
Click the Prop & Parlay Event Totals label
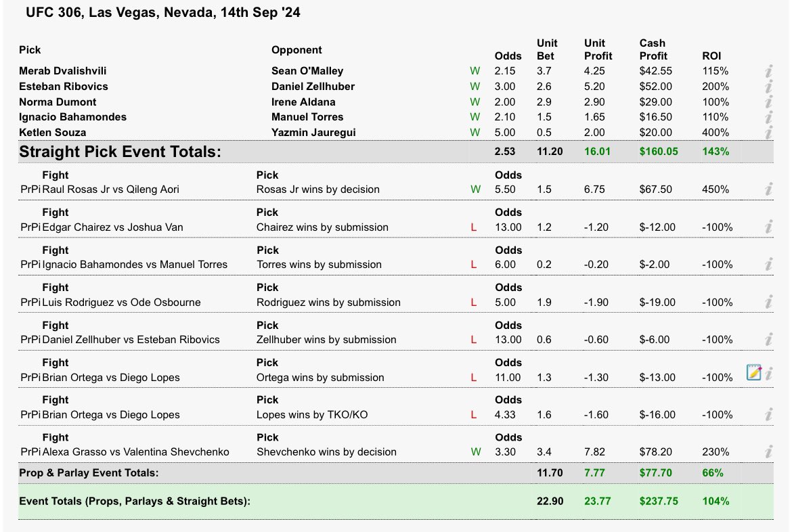[89, 473]
